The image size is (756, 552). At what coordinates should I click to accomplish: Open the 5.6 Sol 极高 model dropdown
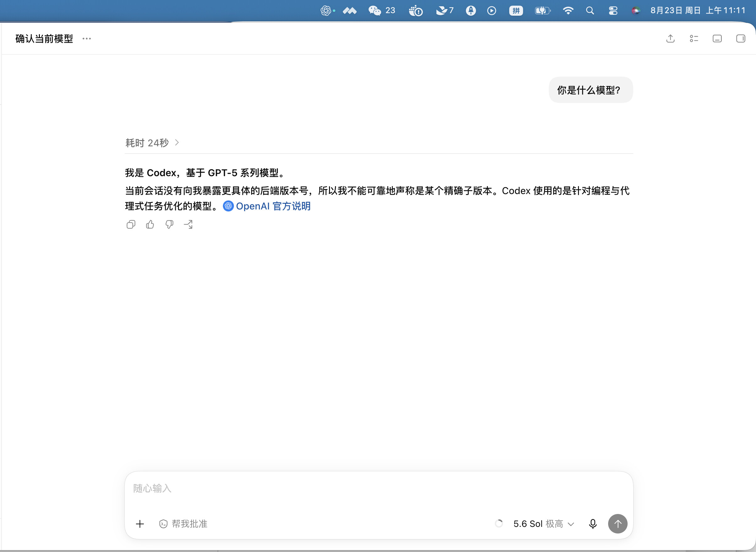click(544, 524)
